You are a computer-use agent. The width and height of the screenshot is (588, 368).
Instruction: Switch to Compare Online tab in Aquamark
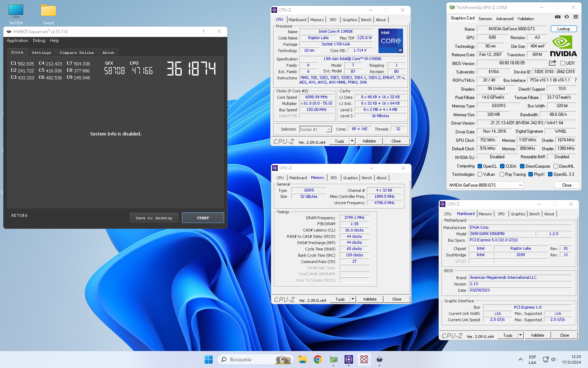77,52
